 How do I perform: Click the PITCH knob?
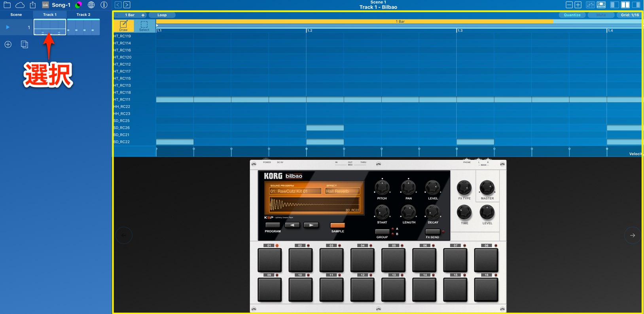tap(382, 187)
